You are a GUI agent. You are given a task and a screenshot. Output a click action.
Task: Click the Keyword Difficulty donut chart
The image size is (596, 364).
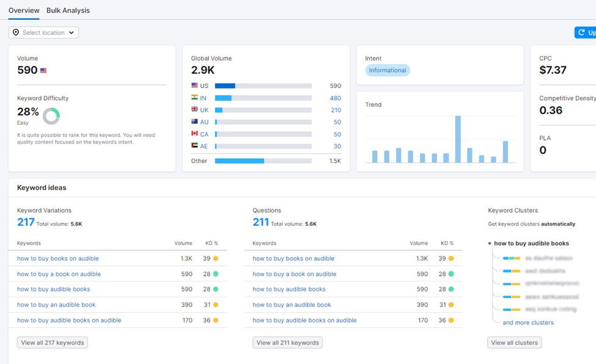point(51,115)
